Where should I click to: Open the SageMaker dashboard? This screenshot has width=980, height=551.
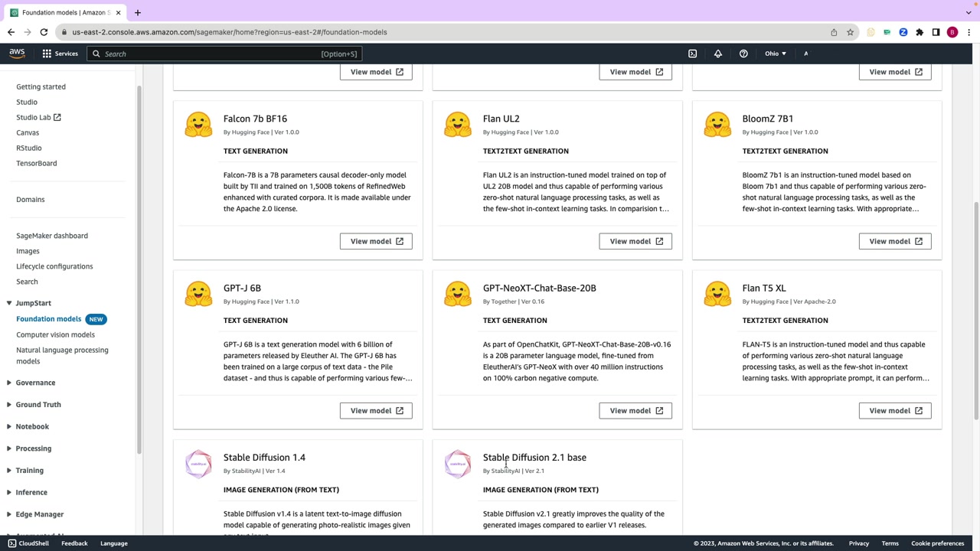[x=52, y=236]
